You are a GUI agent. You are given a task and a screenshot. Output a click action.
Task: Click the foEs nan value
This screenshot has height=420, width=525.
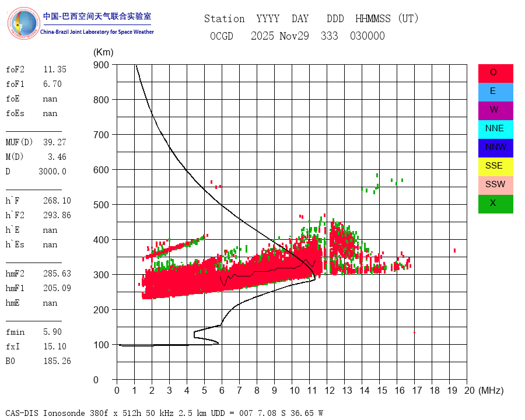click(x=50, y=114)
